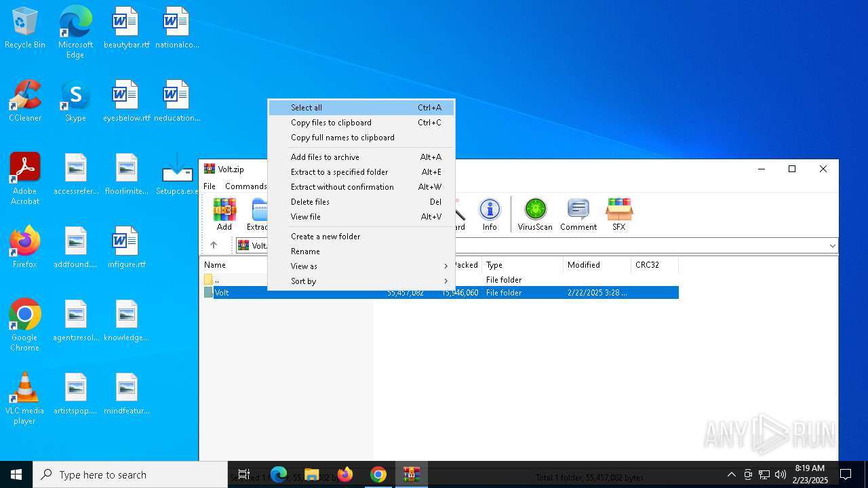
Task: Choose View file in context menu
Action: coord(361,217)
